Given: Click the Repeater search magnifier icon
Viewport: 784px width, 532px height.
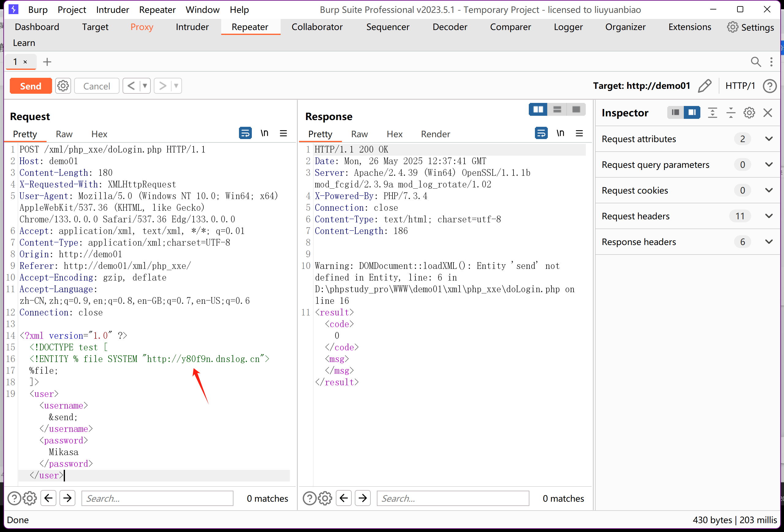Looking at the screenshot, I should 756,62.
